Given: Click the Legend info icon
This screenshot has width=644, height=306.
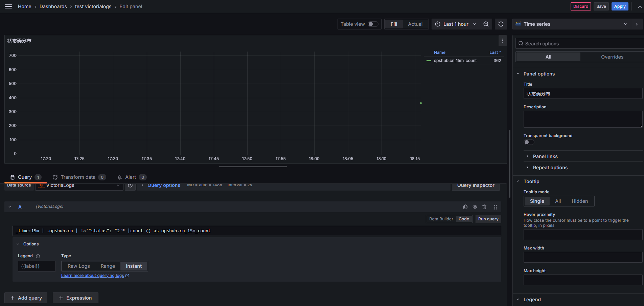Looking at the screenshot, I should click(38, 256).
